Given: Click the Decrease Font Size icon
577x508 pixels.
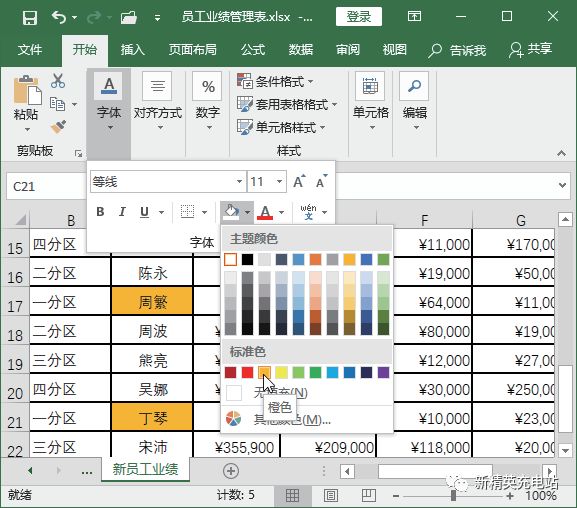Looking at the screenshot, I should (321, 181).
